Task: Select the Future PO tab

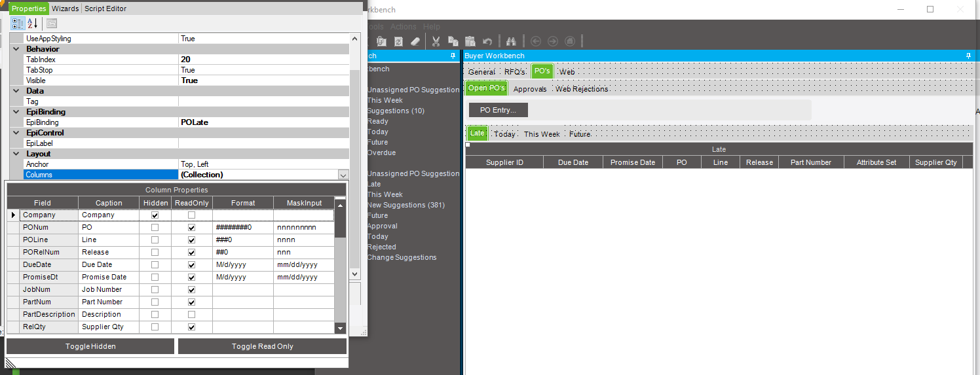Action: [x=580, y=134]
